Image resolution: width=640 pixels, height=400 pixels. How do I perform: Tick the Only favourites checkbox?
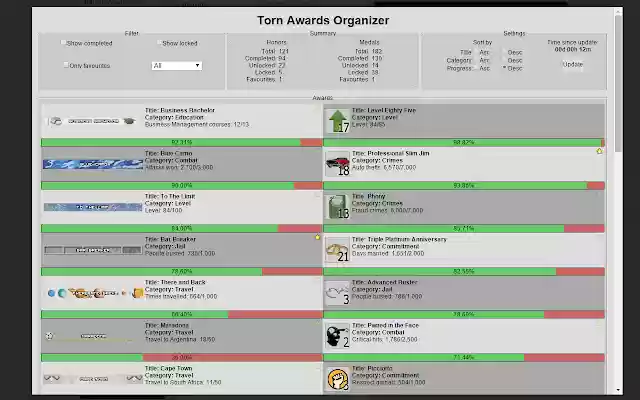66,65
